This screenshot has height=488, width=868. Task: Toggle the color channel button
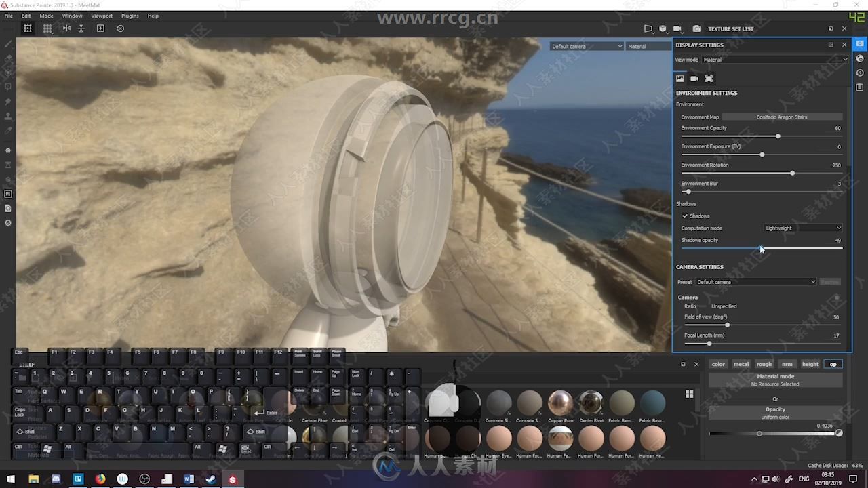click(718, 364)
